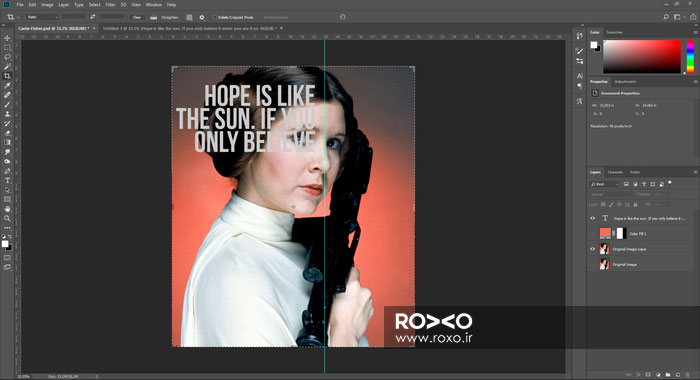Viewport: 700px width, 380px height.
Task: Switch to the Untitled-1 document tab
Action: (190, 28)
